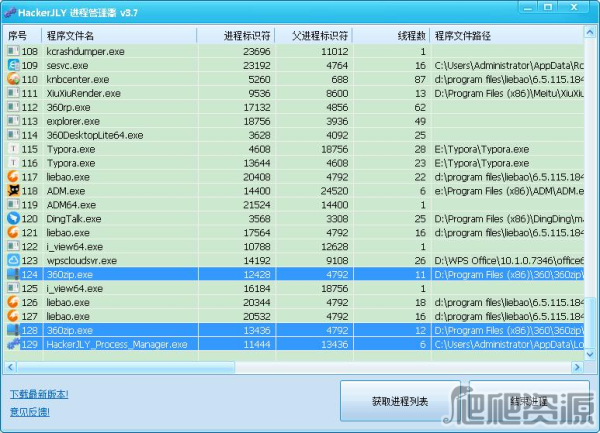Click PID value 23696
Screen dimensions: 600x433
click(x=257, y=51)
